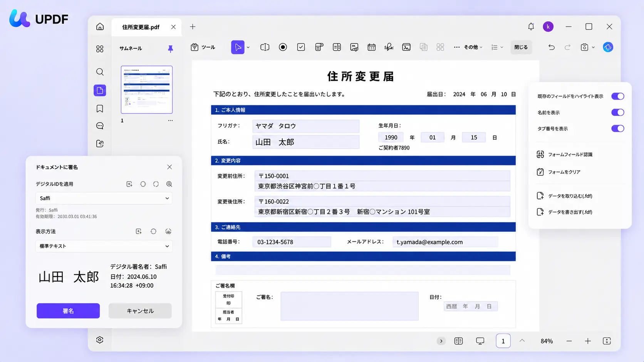Screen dimensions: 644x362
Task: Click the four-circles apps icon in sidebar
Action: pyautogui.click(x=100, y=49)
